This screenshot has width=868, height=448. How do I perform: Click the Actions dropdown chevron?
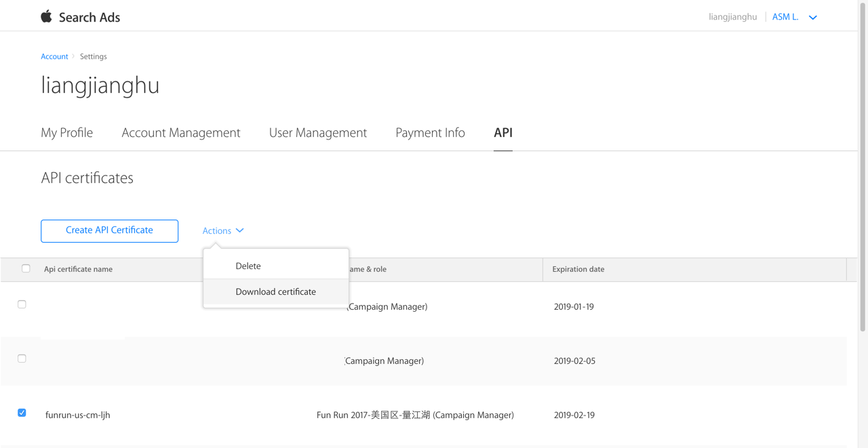(x=240, y=230)
